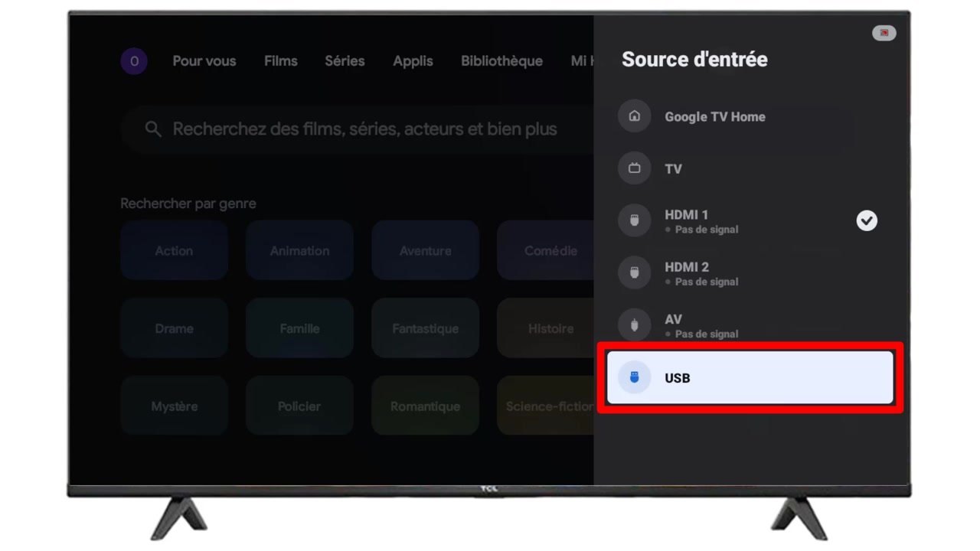Click the HDMI 1 port icon

(634, 220)
